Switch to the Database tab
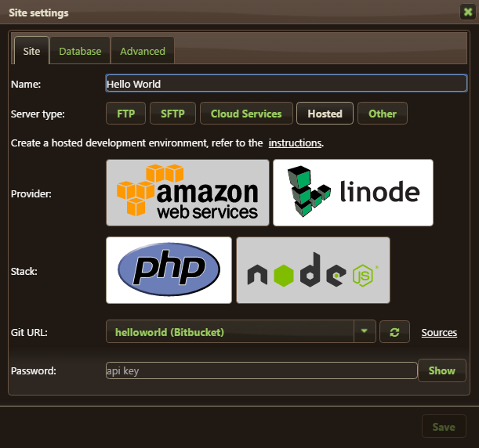Viewport: 479px width, 448px height. click(x=80, y=51)
